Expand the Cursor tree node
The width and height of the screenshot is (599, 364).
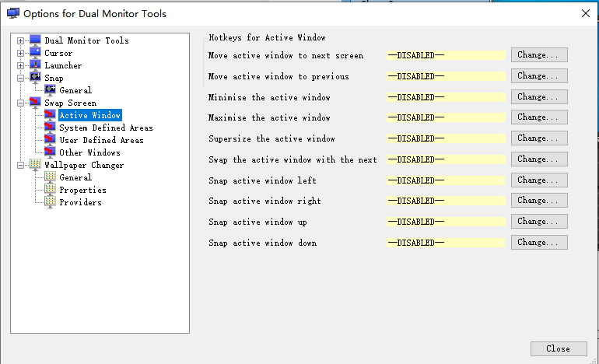[21, 53]
